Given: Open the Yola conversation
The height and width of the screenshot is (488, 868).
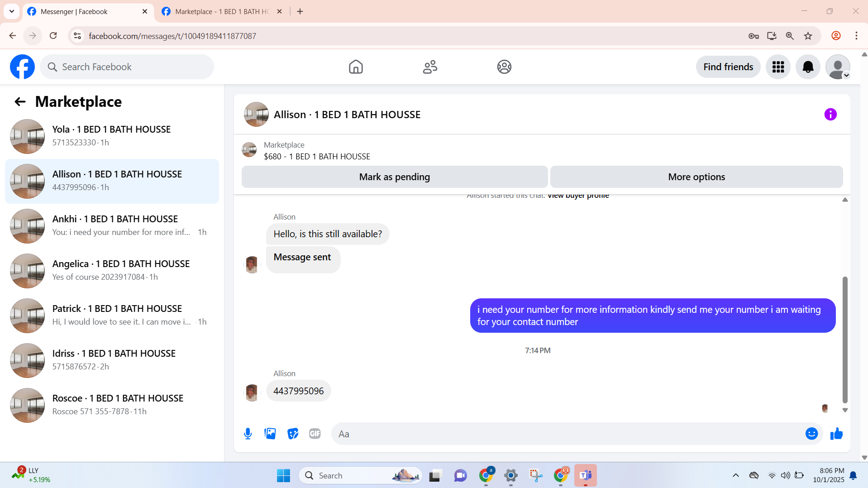Looking at the screenshot, I should [112, 136].
